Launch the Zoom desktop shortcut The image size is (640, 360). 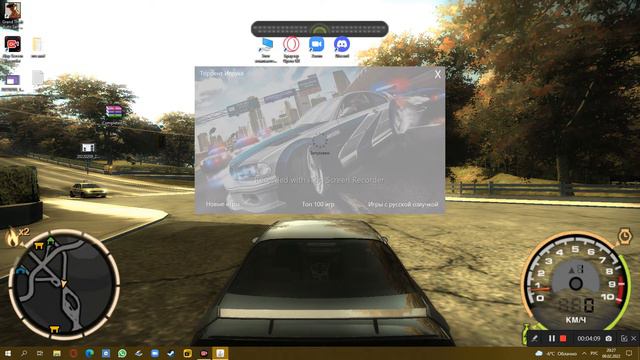[x=316, y=48]
